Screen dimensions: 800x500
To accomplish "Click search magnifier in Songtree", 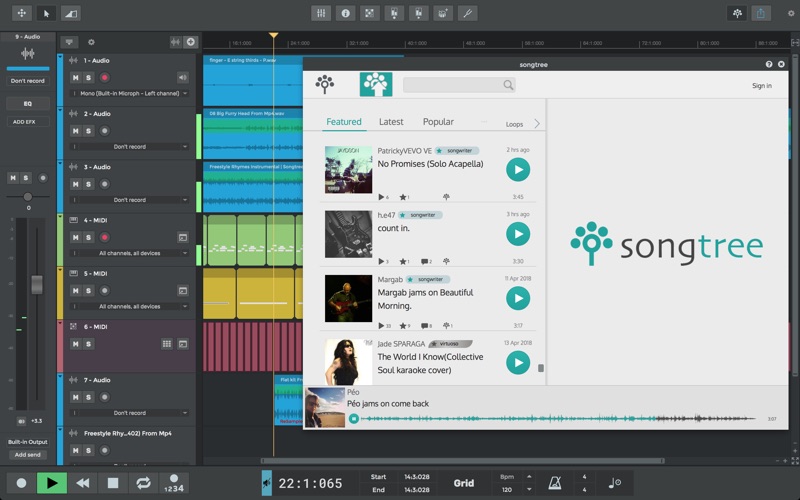I will click(x=508, y=85).
